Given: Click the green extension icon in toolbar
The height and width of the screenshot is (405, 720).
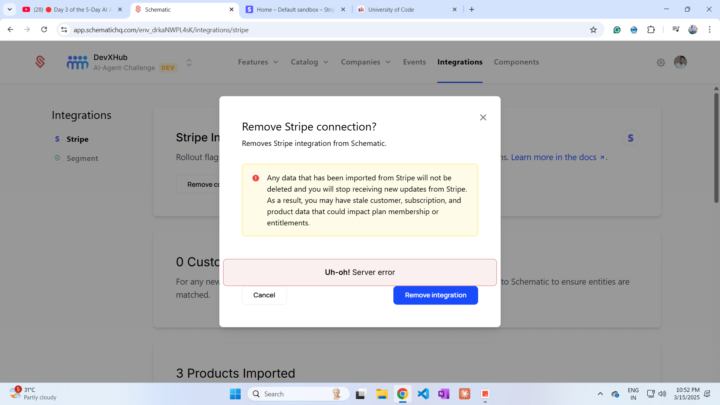Looking at the screenshot, I should 617,30.
